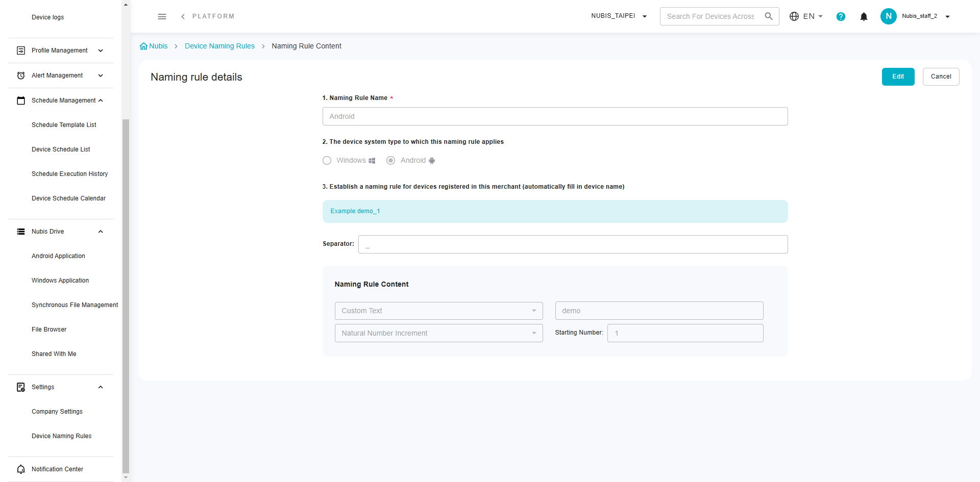Open Windows Application page
This screenshot has width=980, height=482.
60,281
